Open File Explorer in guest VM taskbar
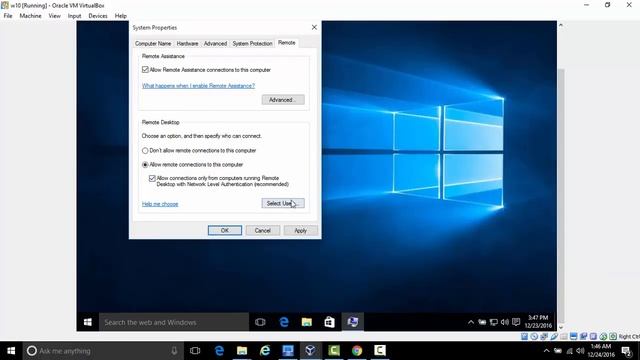The width and height of the screenshot is (640, 360). (x=307, y=322)
